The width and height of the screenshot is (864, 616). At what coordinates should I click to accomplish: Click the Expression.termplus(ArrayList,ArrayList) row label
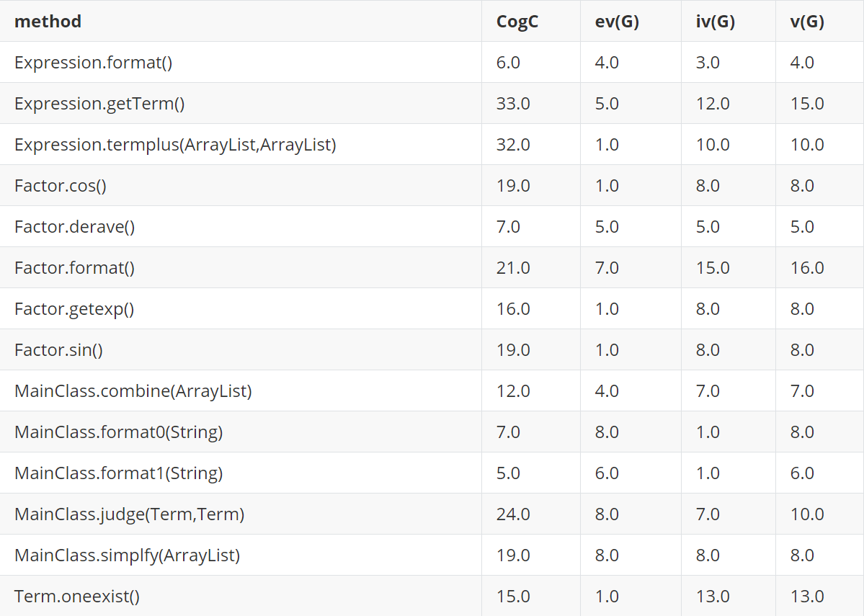click(x=175, y=145)
